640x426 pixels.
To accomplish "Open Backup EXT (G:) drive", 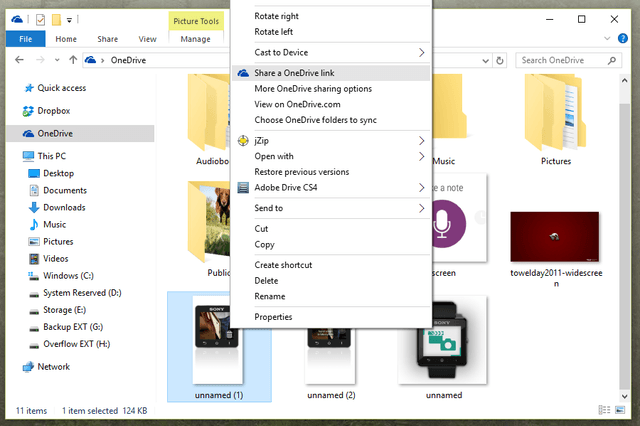I will (x=73, y=327).
